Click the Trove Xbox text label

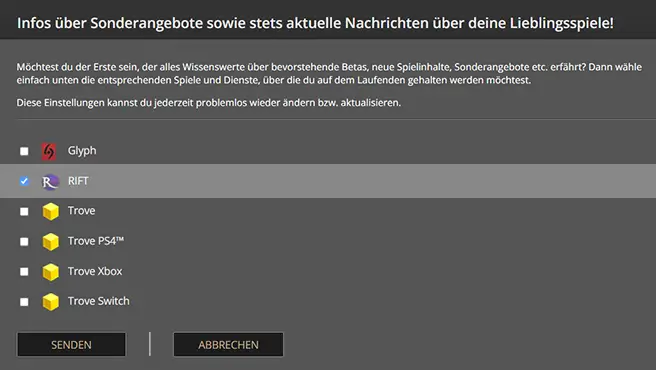95,271
